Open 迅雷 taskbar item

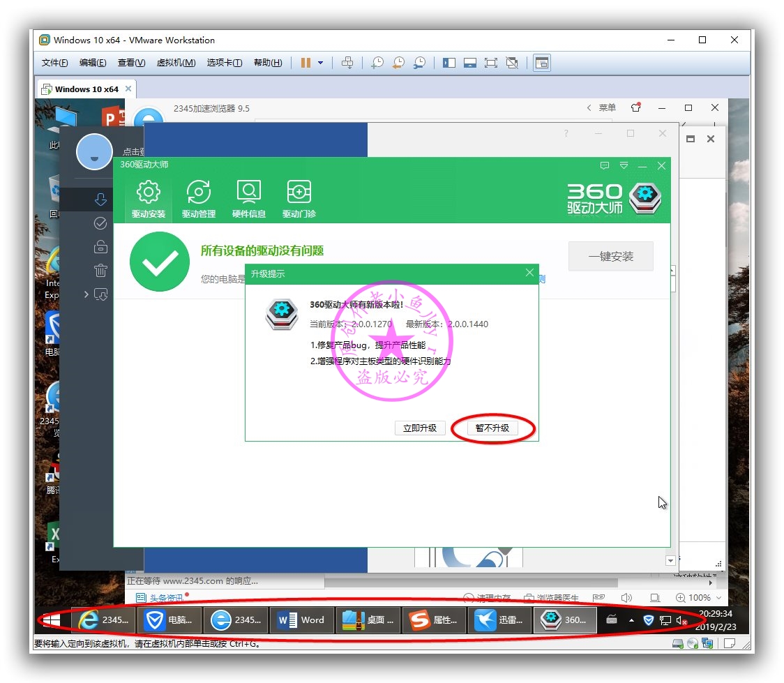499,620
